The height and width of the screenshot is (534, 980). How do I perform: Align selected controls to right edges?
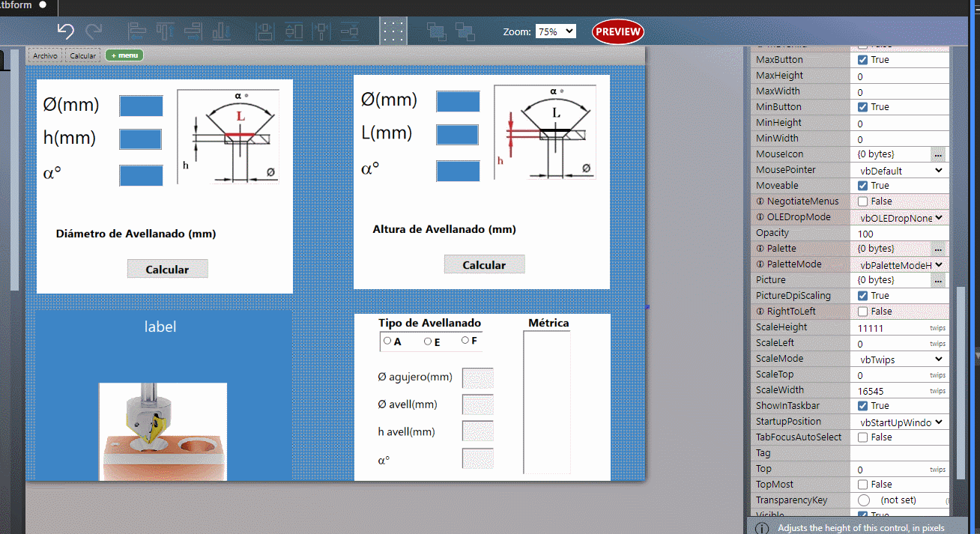click(193, 31)
